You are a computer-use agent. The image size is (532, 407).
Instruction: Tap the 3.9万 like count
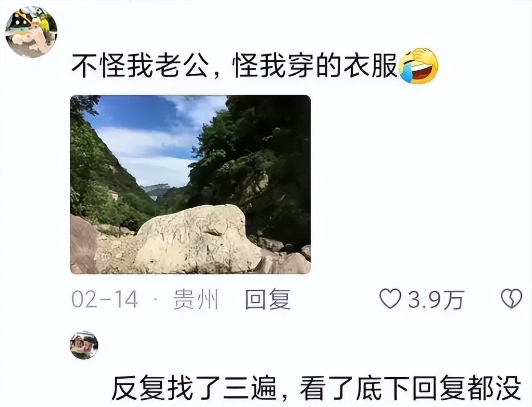coord(435,299)
